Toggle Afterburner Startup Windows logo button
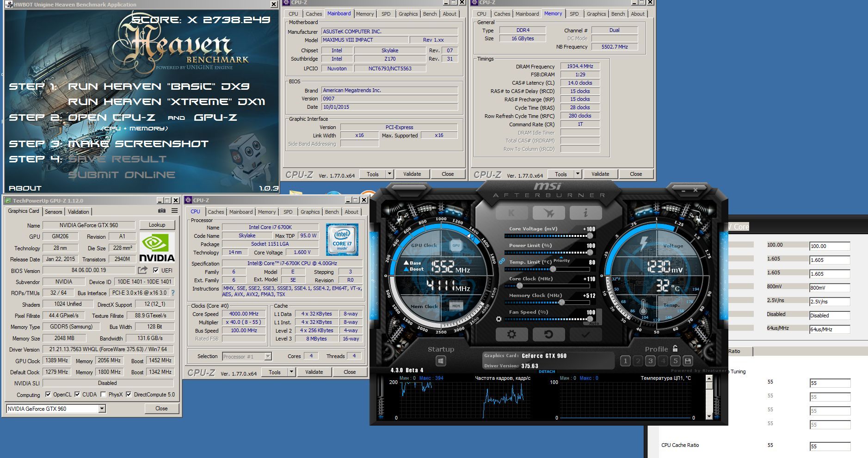868x458 pixels. [441, 361]
